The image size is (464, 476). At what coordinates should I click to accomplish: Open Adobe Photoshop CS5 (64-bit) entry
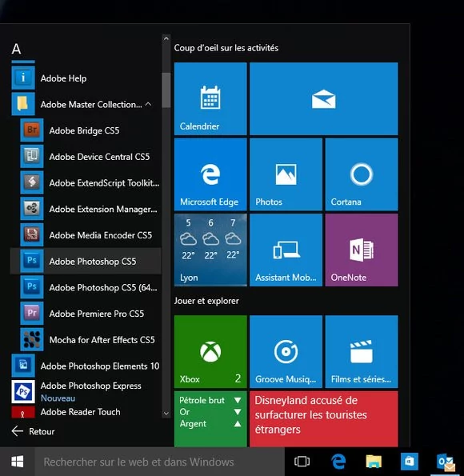(86, 287)
